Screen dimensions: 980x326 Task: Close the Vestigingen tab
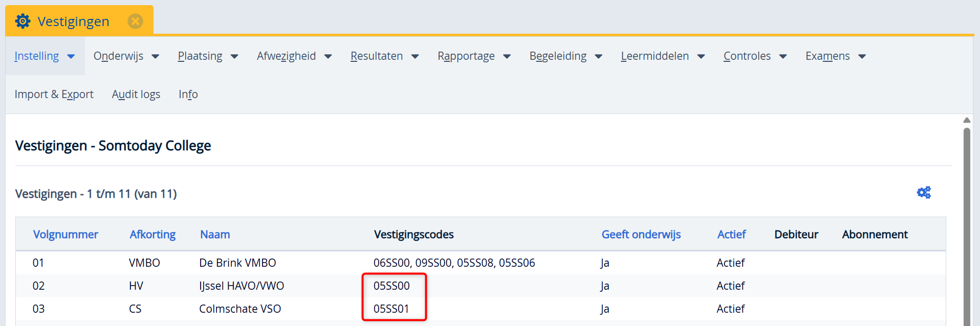click(x=135, y=21)
